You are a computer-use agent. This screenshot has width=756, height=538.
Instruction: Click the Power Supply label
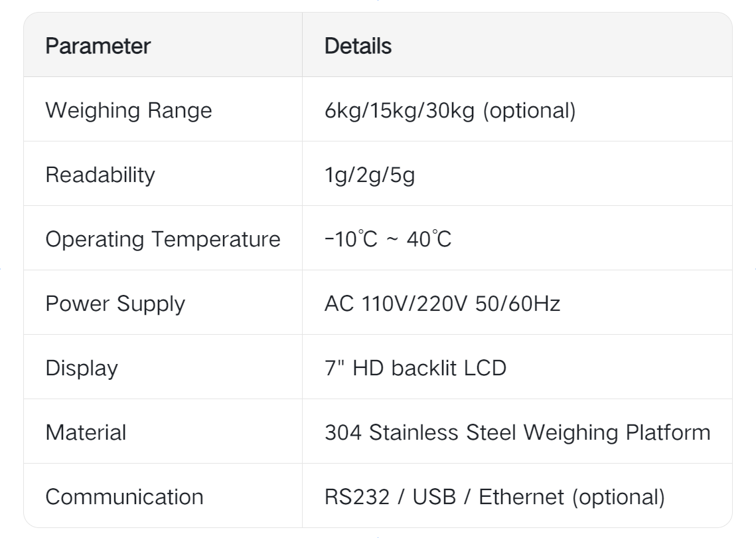(115, 304)
